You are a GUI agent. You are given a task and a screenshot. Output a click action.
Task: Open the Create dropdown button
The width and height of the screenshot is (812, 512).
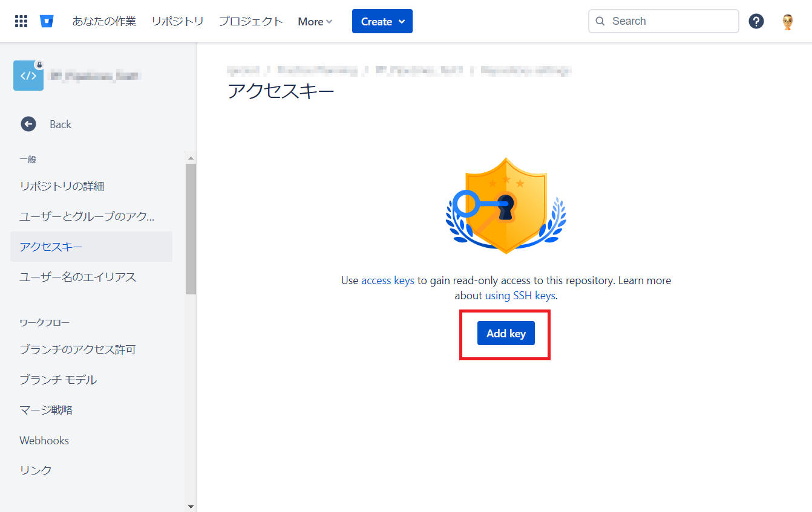382,21
